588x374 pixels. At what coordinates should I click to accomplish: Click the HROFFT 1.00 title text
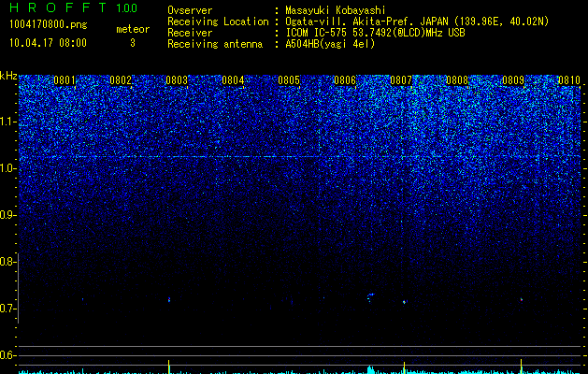(73, 7)
